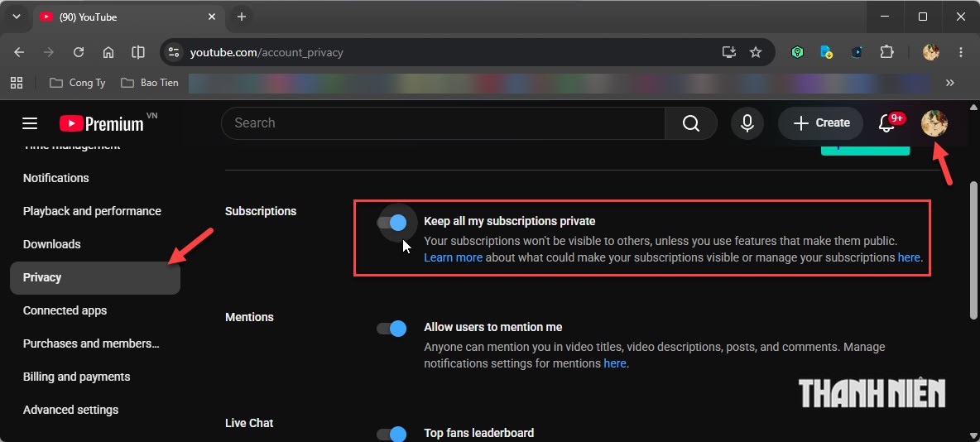Open the tab search dropdown arrow

tap(17, 17)
